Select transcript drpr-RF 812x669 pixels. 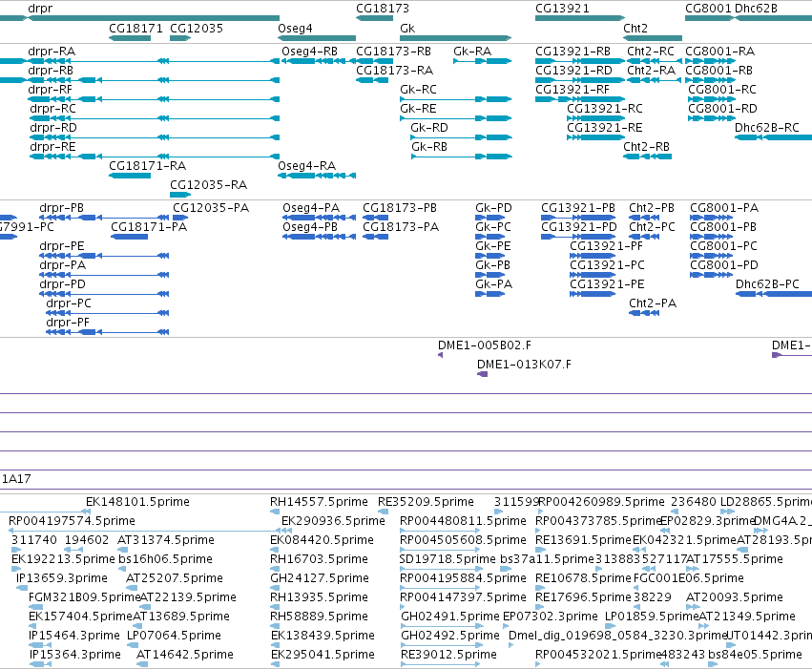click(x=154, y=99)
